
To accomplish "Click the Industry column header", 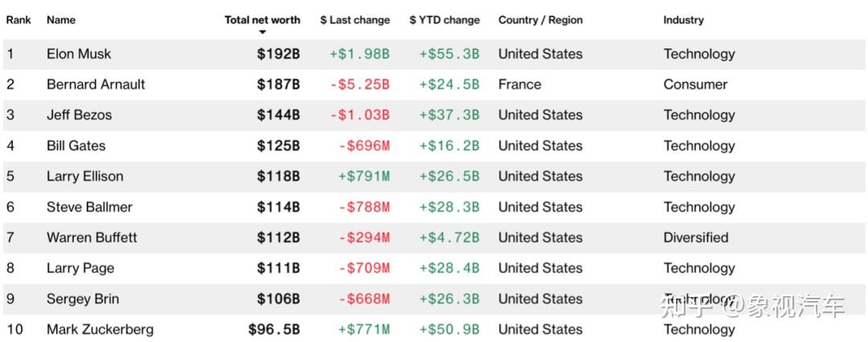I will point(683,20).
